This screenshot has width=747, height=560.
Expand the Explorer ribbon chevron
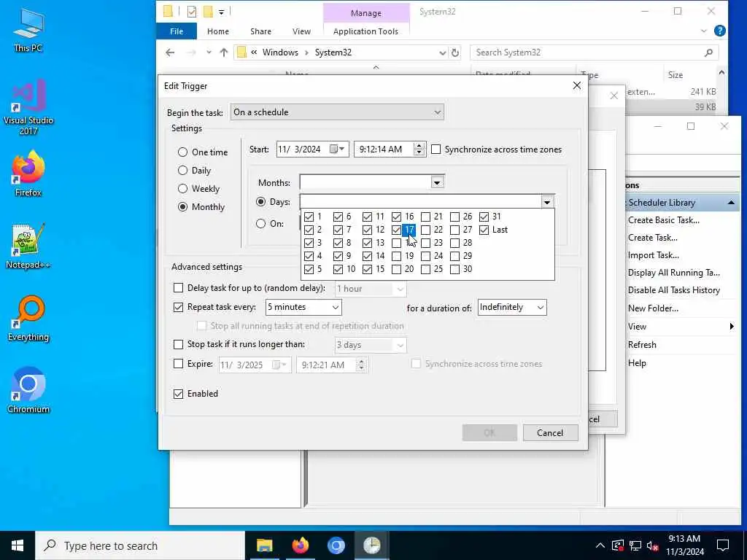[x=704, y=31]
